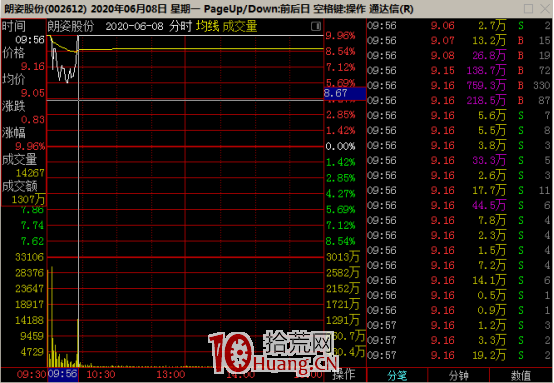The image size is (554, 383).
Task: Click the 成交量 value 14267
Action: click(30, 173)
